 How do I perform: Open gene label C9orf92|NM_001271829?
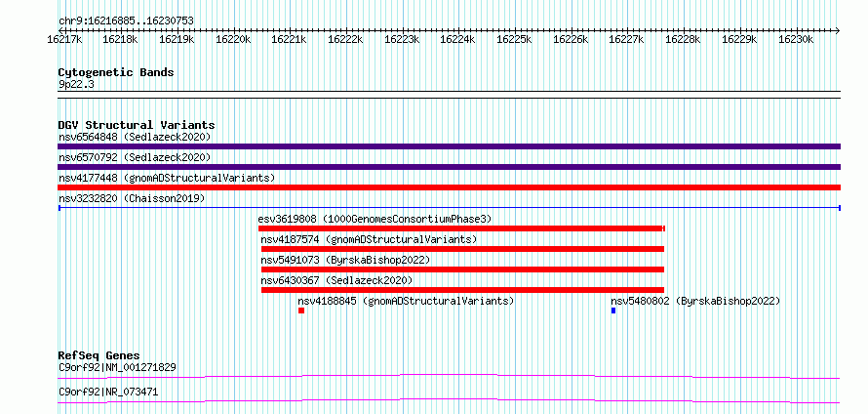point(117,367)
